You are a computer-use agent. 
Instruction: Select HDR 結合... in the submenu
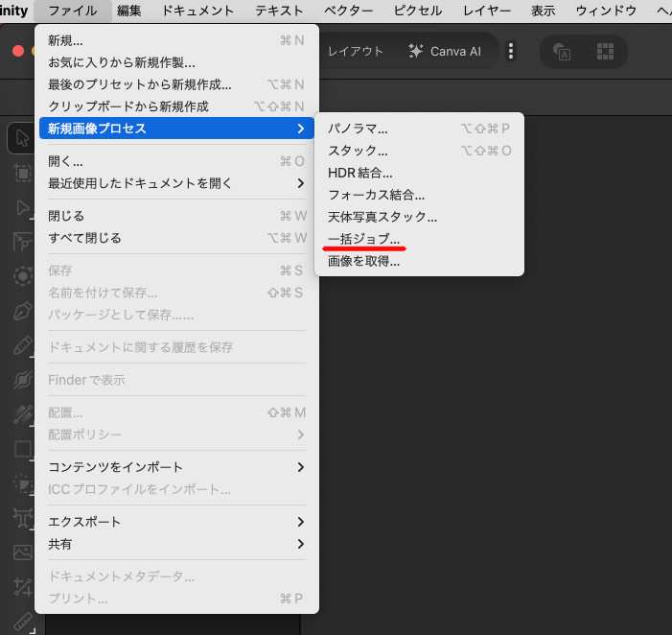(x=419, y=173)
